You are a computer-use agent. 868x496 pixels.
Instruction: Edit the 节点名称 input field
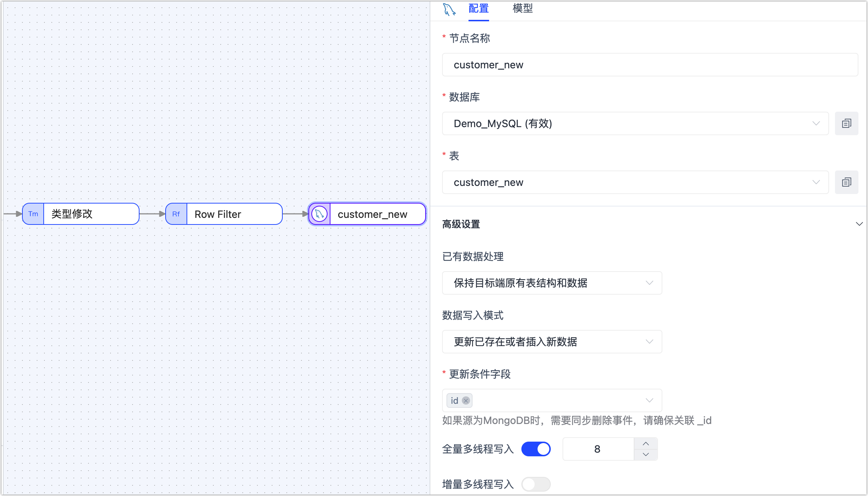coord(650,65)
